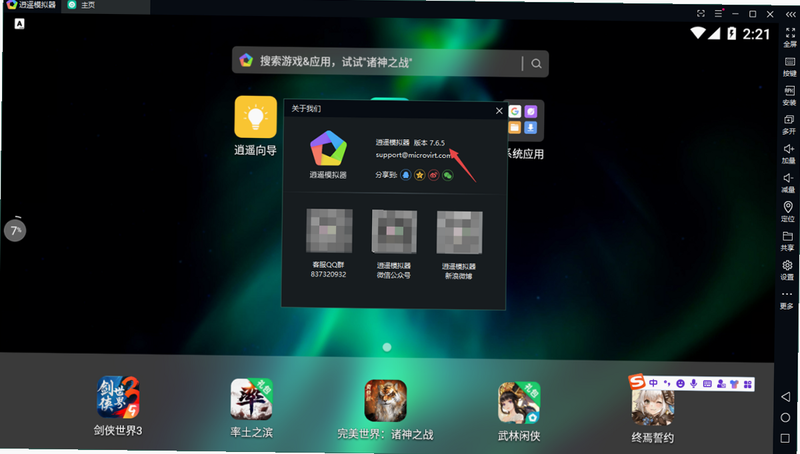
Task: Tap the Android back triangle button
Action: 786,396
